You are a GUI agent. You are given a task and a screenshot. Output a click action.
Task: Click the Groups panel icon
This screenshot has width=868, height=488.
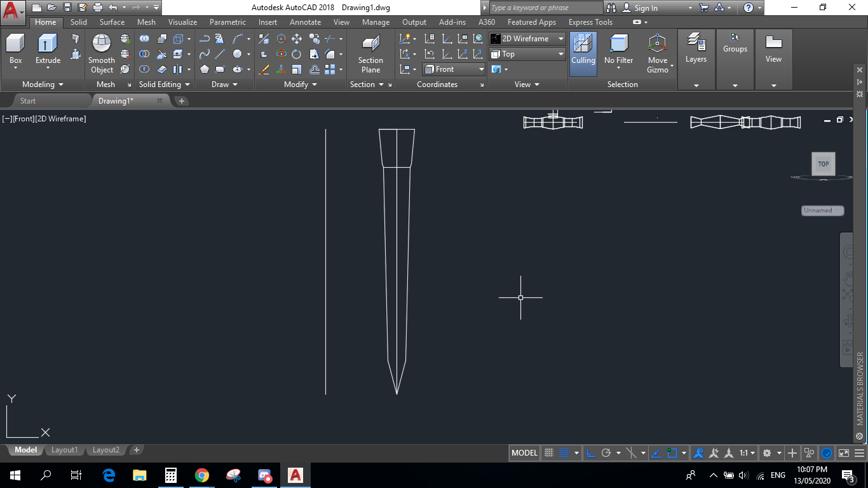tap(735, 43)
